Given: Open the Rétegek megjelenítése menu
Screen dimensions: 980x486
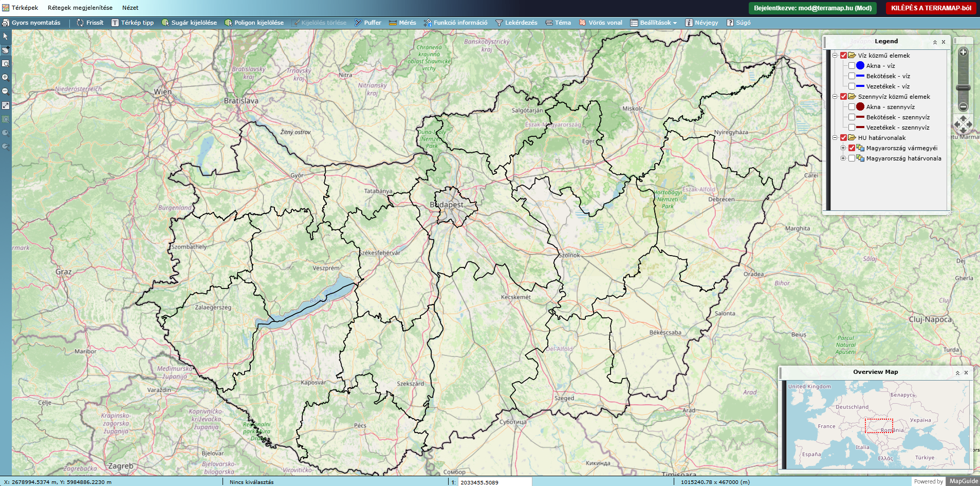Looking at the screenshot, I should tap(80, 8).
